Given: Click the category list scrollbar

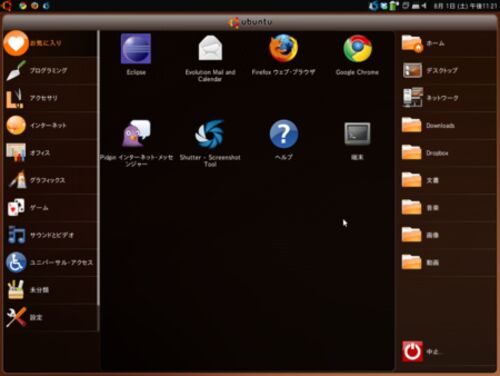Looking at the screenshot, I should point(98,168).
